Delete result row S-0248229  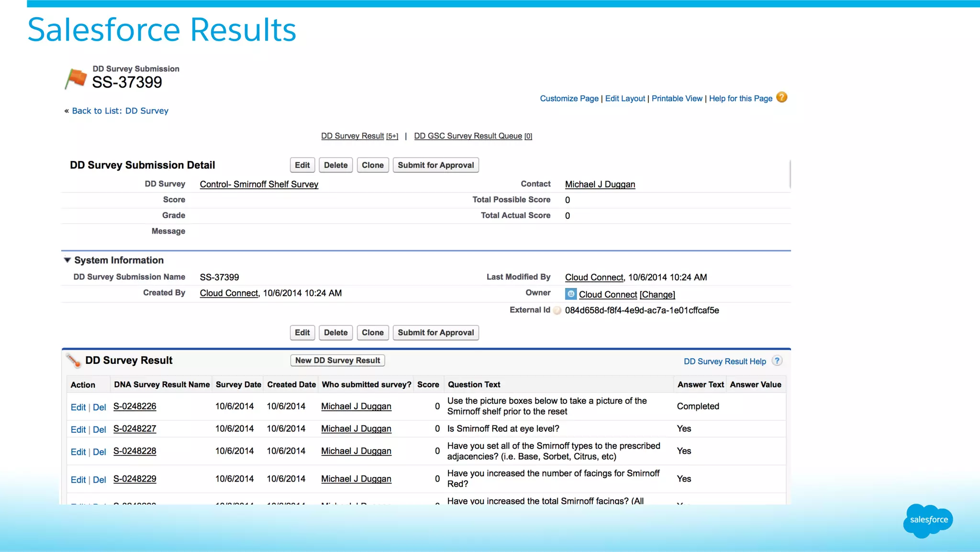pyautogui.click(x=100, y=480)
